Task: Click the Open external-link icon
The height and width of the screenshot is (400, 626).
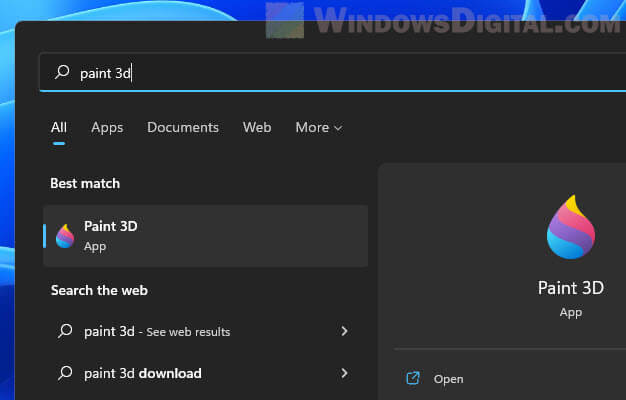Action: [413, 378]
